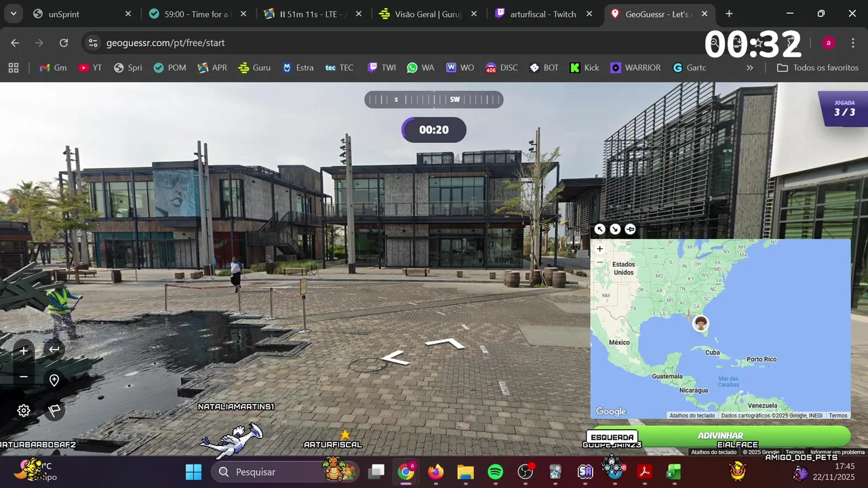Open the APR bookmark
Image resolution: width=868 pixels, height=488 pixels.
point(212,68)
